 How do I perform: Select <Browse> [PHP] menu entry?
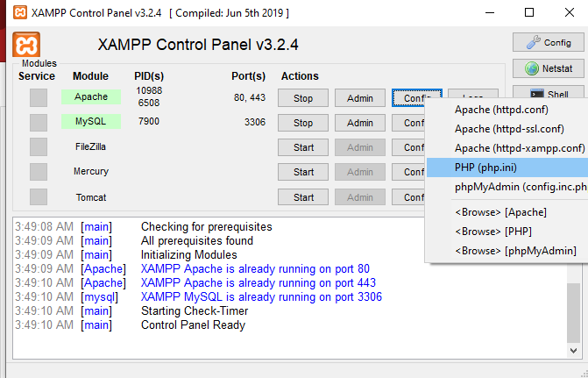[x=507, y=232]
